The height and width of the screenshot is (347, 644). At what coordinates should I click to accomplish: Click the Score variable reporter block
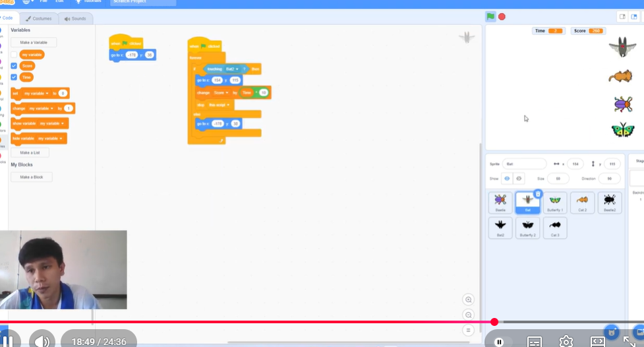point(27,66)
